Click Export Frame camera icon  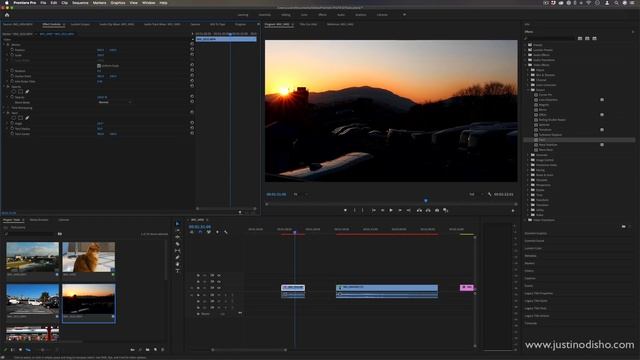point(437,210)
